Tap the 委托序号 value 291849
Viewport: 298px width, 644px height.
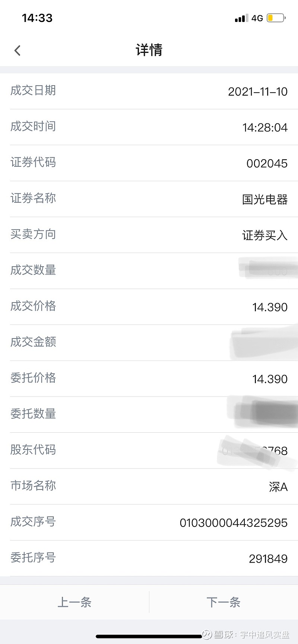[x=268, y=559]
